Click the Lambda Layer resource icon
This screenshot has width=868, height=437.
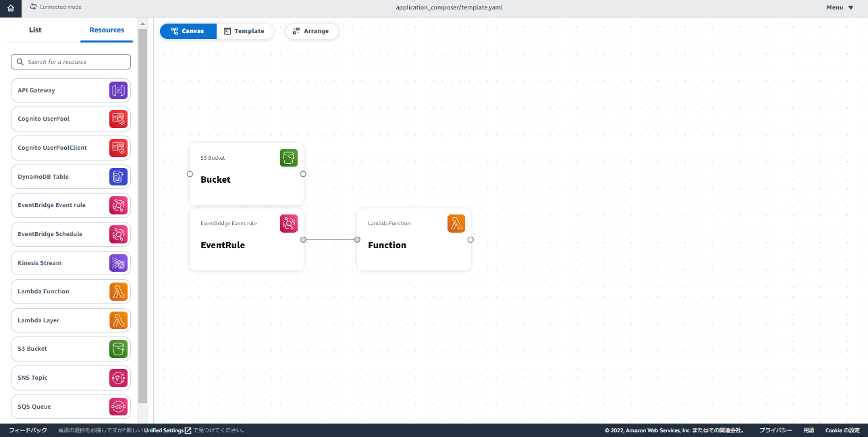point(118,320)
